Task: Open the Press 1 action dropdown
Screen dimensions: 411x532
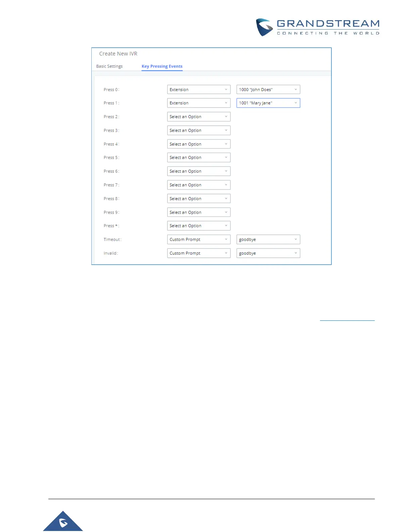Action: (x=199, y=103)
